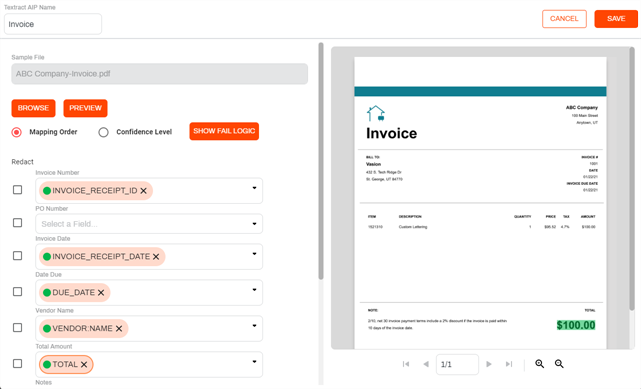Check redact box for Invoice Number
Viewport: 641px width, 389px height.
point(18,190)
